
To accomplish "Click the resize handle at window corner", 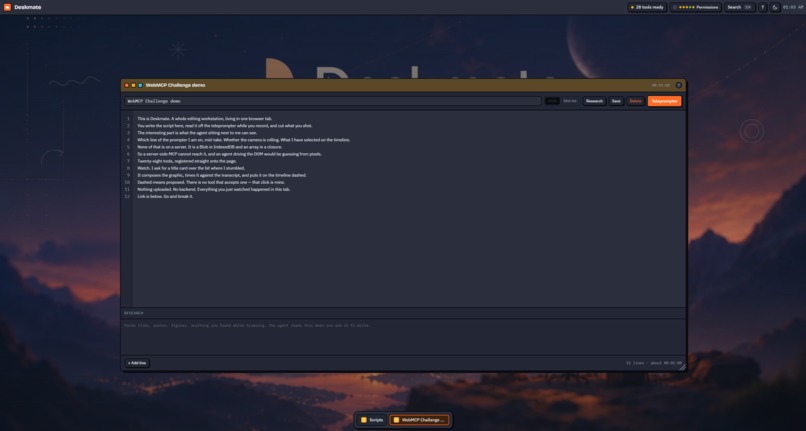I will click(682, 367).
